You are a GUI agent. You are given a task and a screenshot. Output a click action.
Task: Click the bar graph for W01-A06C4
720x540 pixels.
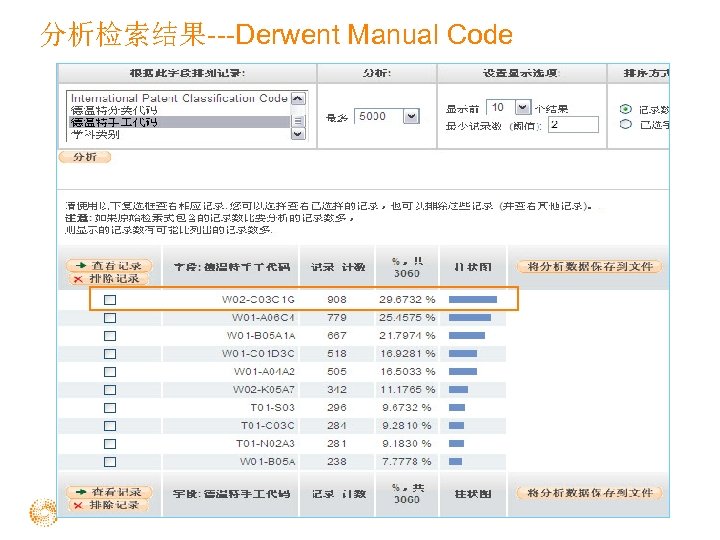(470, 318)
